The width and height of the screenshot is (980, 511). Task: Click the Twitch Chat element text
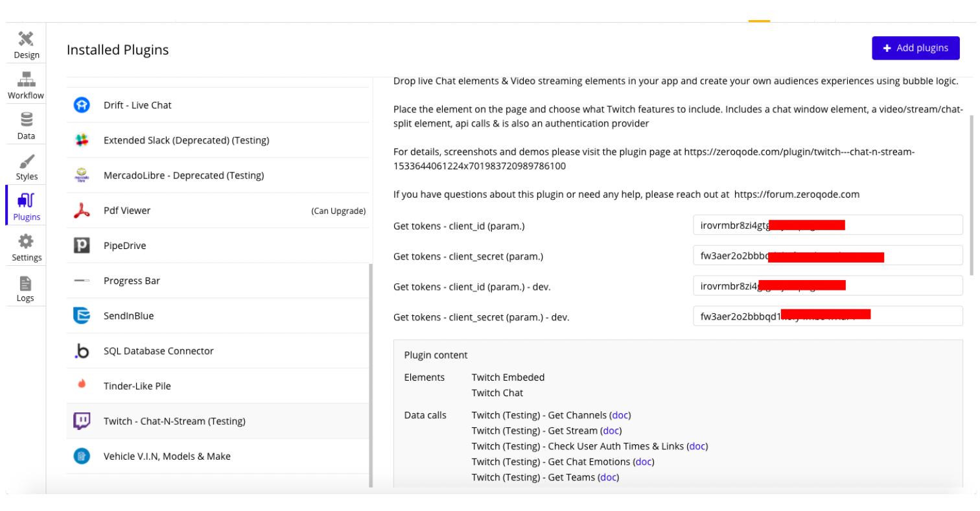point(497,393)
